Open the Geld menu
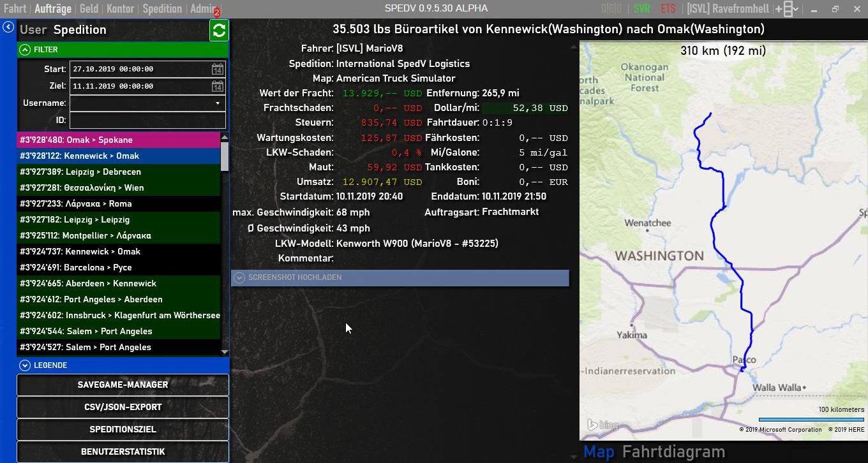Image resolution: width=868 pixels, height=463 pixels. pos(89,8)
